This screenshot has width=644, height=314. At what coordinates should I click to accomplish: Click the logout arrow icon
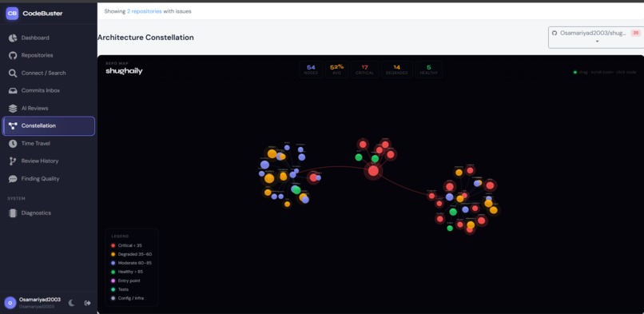tap(87, 303)
